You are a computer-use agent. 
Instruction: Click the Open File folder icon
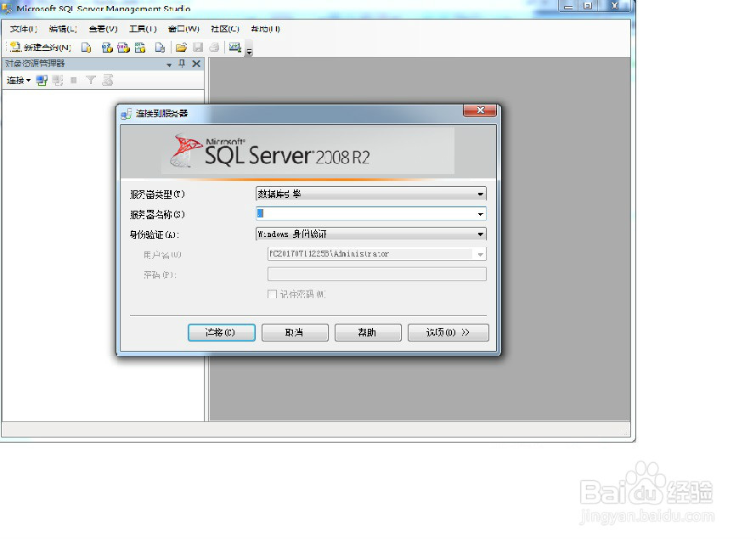(x=181, y=48)
